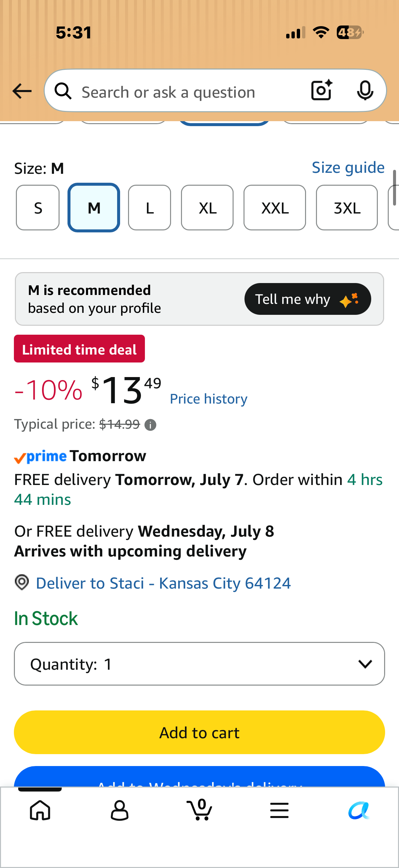Image resolution: width=399 pixels, height=868 pixels.
Task: Open the Home tab icon
Action: click(40, 810)
